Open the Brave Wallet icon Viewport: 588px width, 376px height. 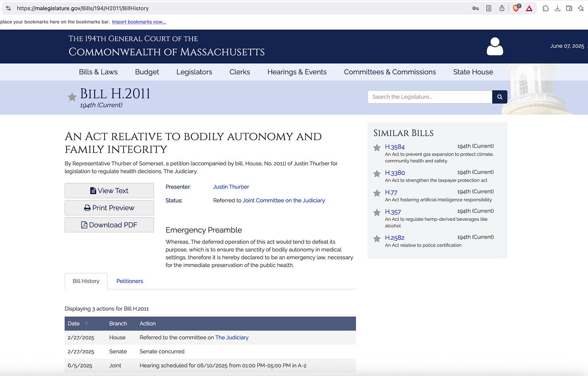pos(569,8)
